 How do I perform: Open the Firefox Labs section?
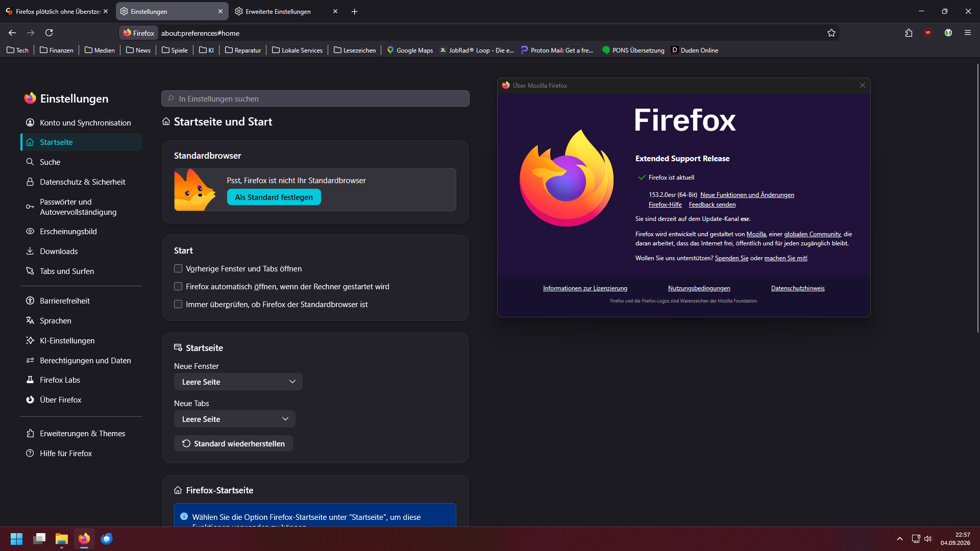click(81, 380)
